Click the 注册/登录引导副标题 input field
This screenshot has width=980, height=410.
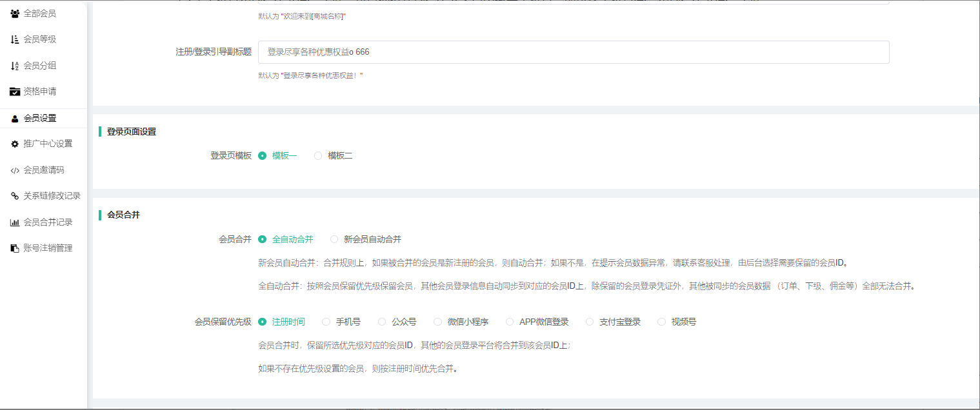point(573,52)
